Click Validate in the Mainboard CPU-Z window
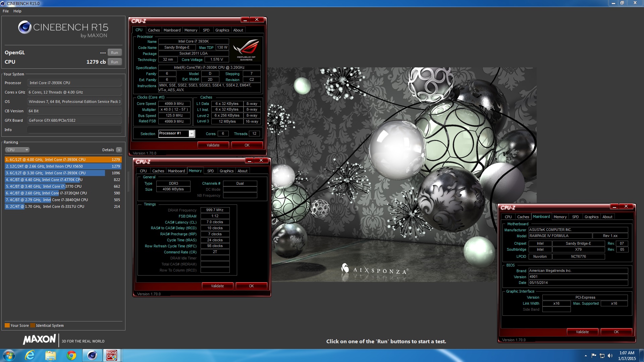This screenshot has height=362, width=644. [x=582, y=332]
